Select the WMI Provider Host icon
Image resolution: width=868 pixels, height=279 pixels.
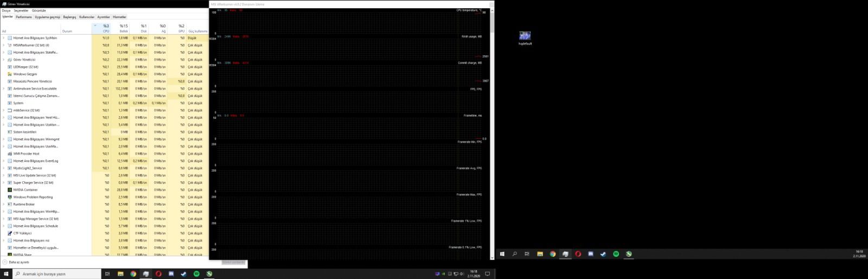pos(10,154)
